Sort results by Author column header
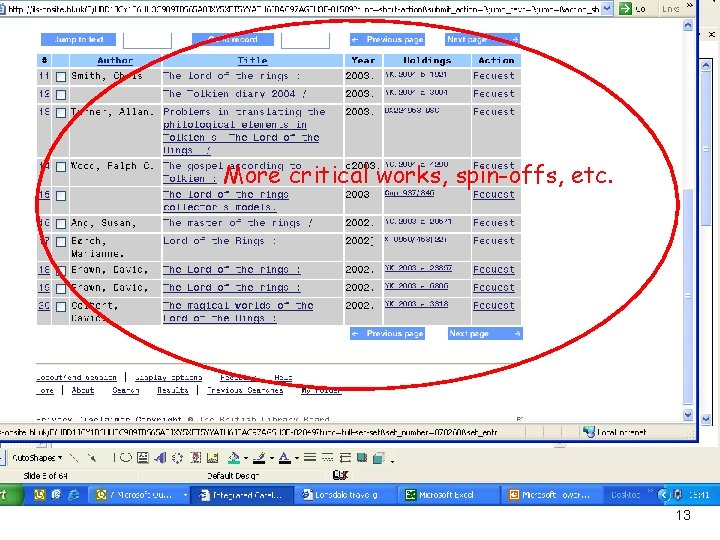Viewport: 720px width, 540px height. coord(115,60)
